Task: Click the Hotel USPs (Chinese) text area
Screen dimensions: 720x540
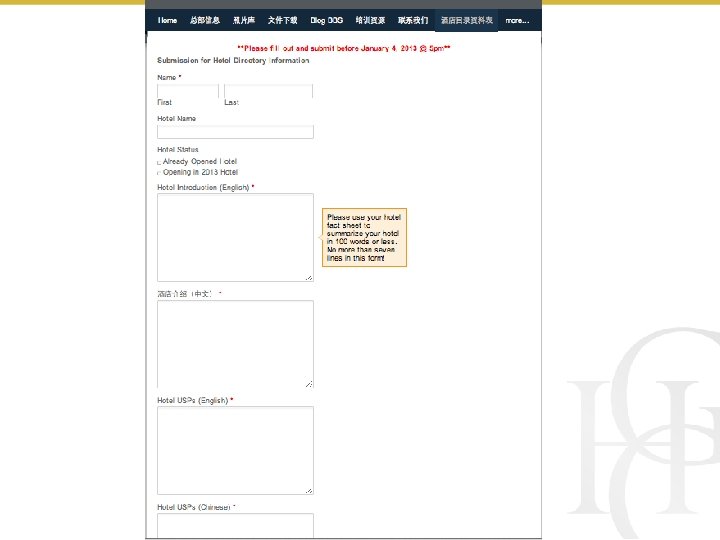Action: coord(235,526)
